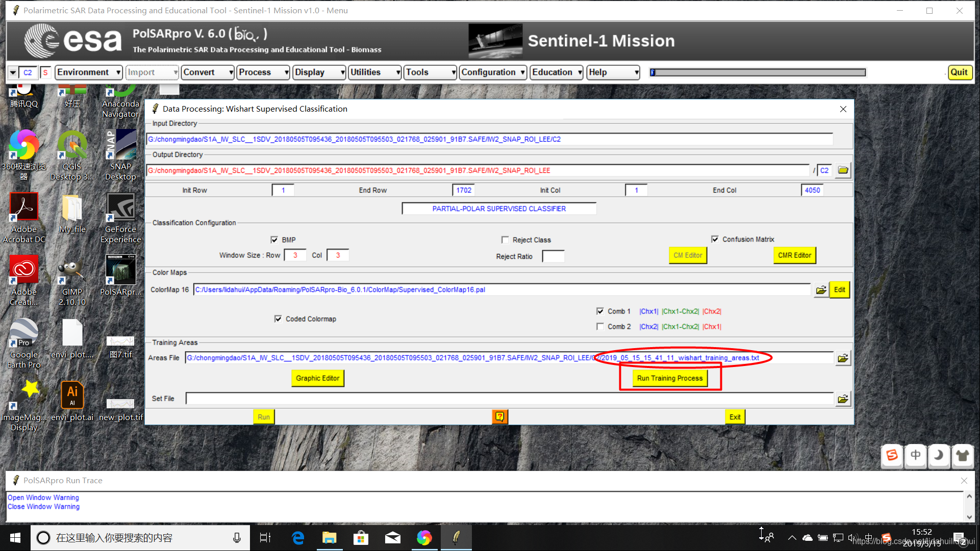Viewport: 980px width, 551px height.
Task: Launch GeForce Experience shortcut
Action: pos(120,218)
